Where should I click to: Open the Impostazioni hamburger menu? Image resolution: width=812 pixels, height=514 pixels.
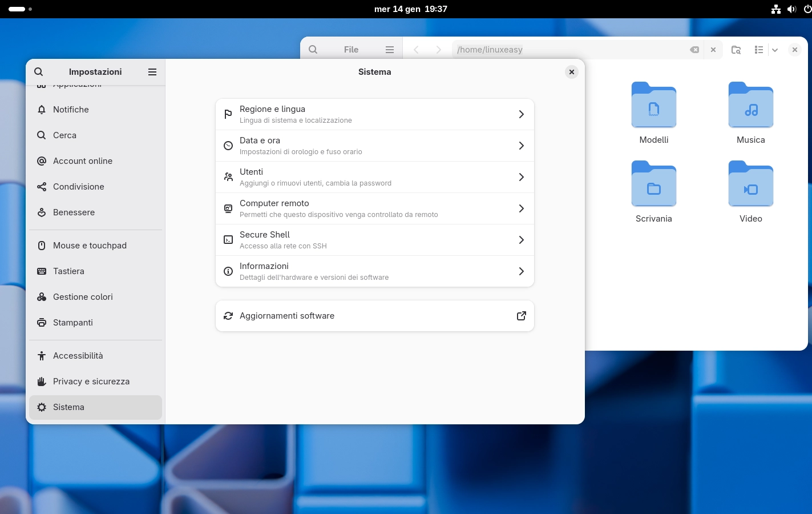click(x=152, y=71)
